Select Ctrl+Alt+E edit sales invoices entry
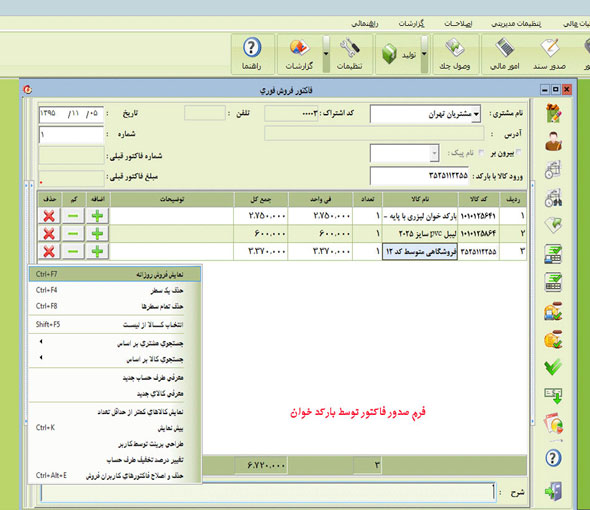Screen dimensions: 590x510 [115, 476]
